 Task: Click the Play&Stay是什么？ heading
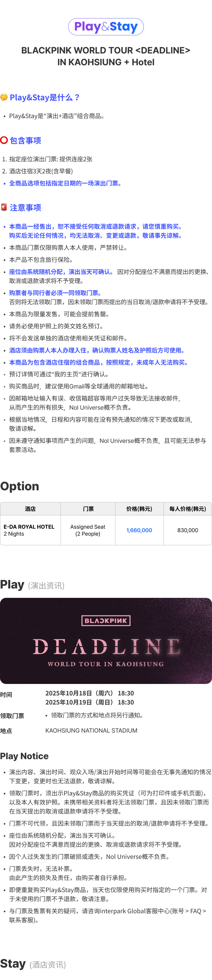(45, 97)
